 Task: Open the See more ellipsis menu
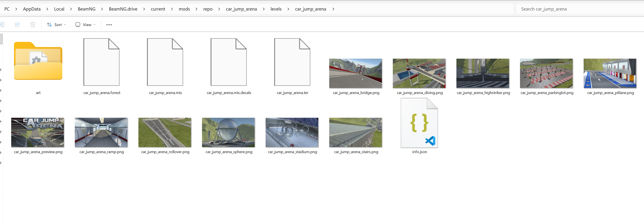109,25
